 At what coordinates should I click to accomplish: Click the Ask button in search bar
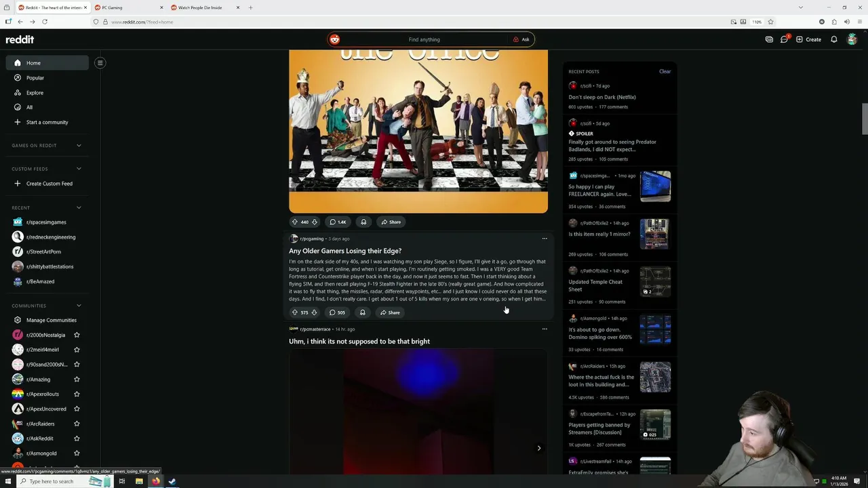(521, 39)
